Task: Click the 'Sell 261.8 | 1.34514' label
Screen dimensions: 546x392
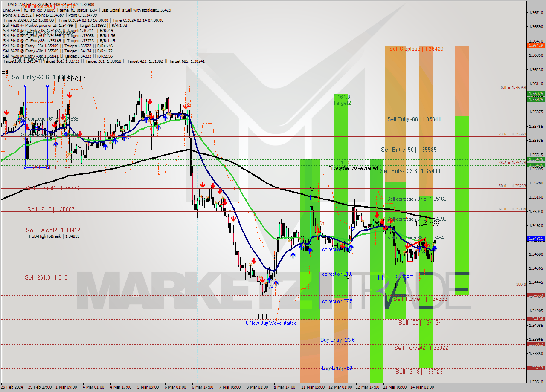Action: click(x=49, y=277)
